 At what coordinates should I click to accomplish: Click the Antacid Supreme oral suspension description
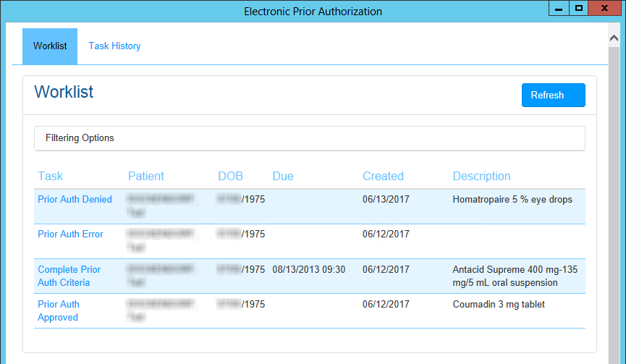click(x=515, y=276)
